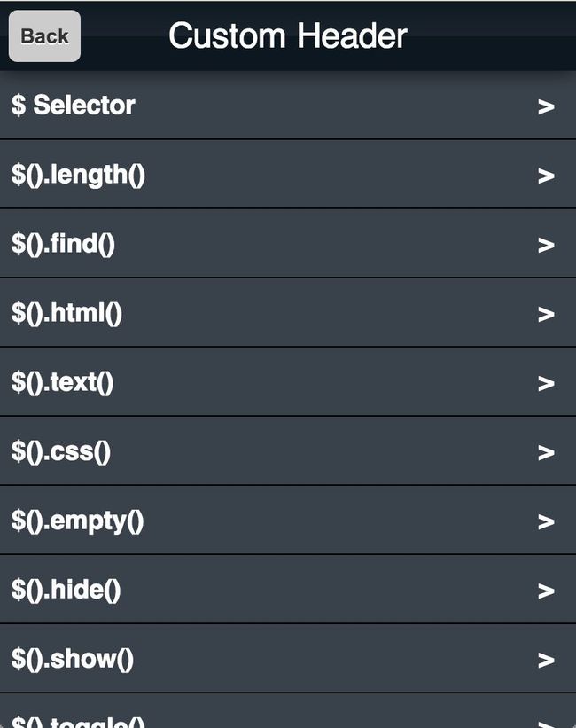Open the $().empty() row
Screen dimensions: 576x728
click(x=288, y=520)
